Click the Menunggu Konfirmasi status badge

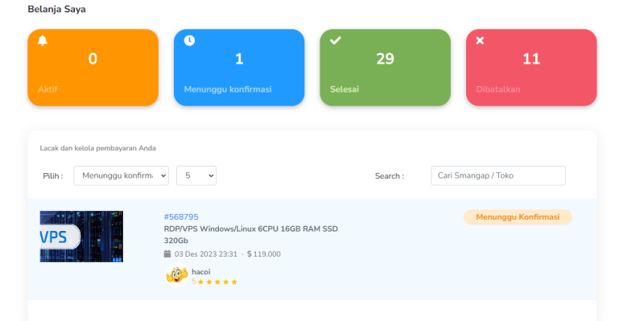point(518,217)
